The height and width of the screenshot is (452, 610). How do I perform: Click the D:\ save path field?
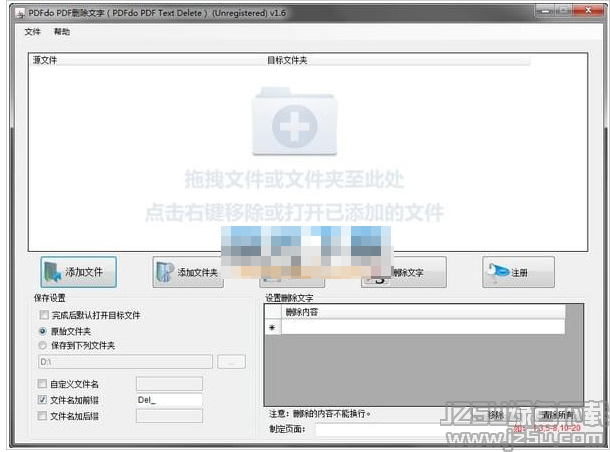pos(125,362)
